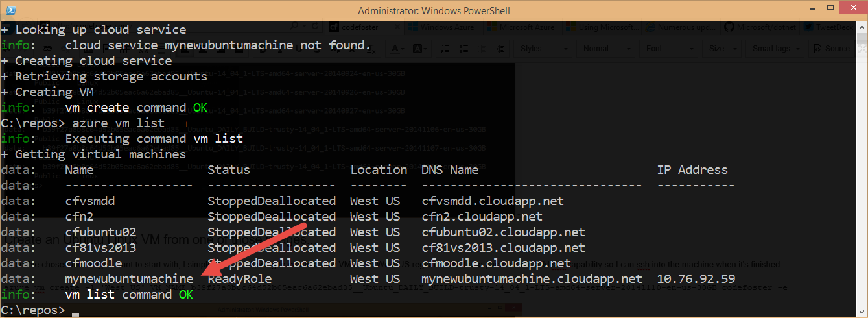
Task: Open the Smart tags dropdown
Action: tap(775, 49)
